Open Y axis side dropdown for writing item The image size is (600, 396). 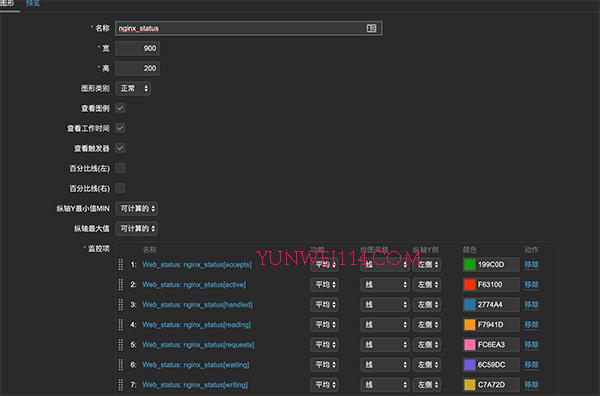(427, 385)
